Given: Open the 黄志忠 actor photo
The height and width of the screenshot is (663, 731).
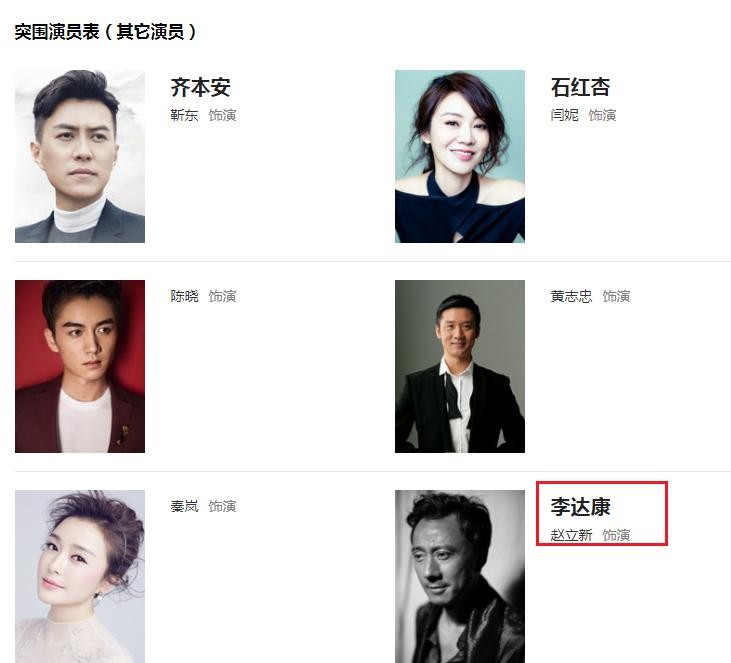Looking at the screenshot, I should point(460,366).
